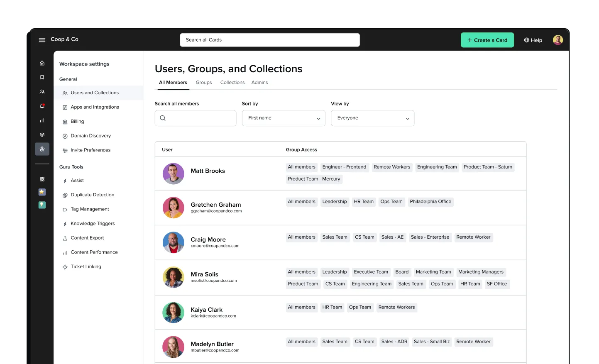
Task: Open the user profile avatar in top bar
Action: click(557, 40)
